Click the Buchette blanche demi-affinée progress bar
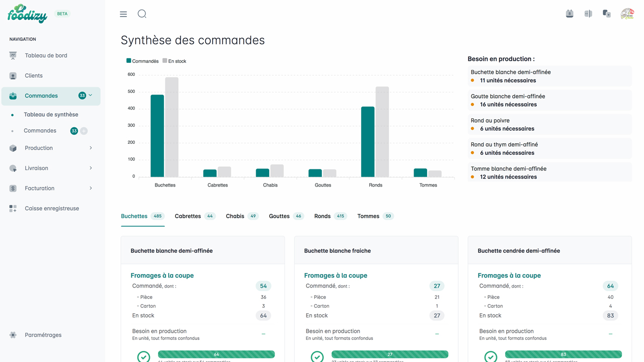 216,354
